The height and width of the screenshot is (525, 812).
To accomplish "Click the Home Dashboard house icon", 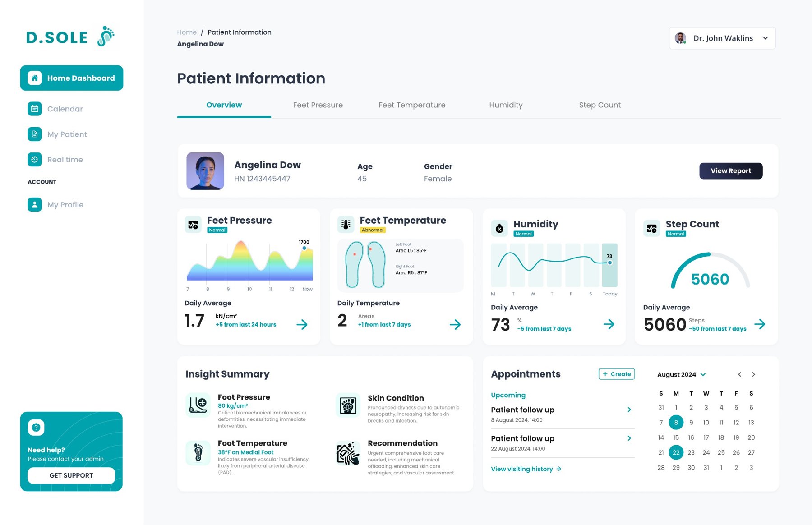I will click(35, 78).
